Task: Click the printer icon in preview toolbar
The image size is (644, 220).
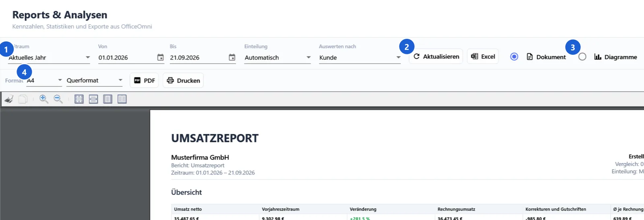Action: pyautogui.click(x=9, y=99)
